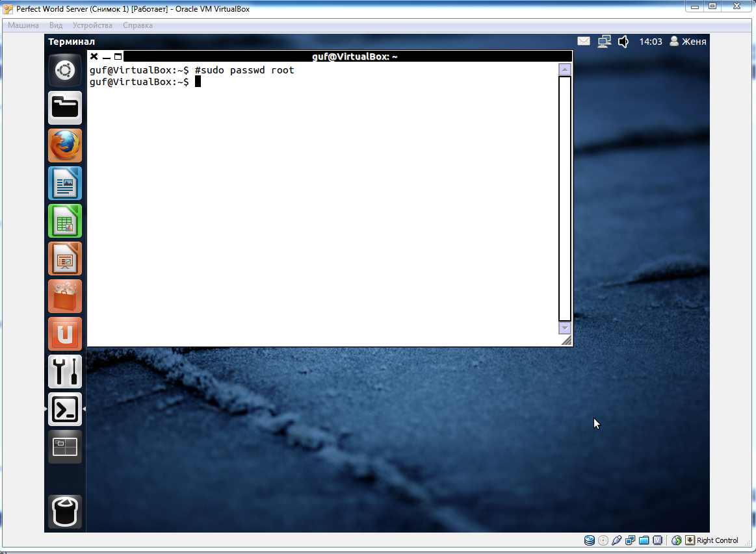The width and height of the screenshot is (756, 554).
Task: Launch Firefox from the launcher
Action: coord(65,145)
